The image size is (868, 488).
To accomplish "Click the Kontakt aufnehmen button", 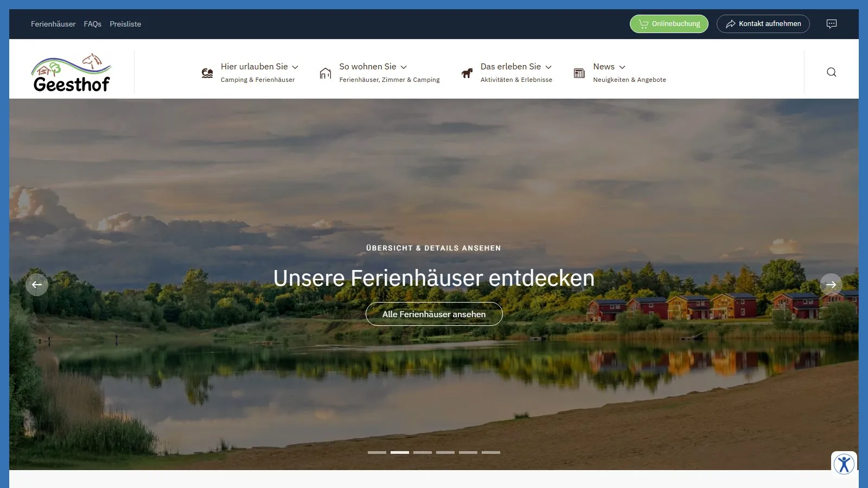I will (x=763, y=24).
